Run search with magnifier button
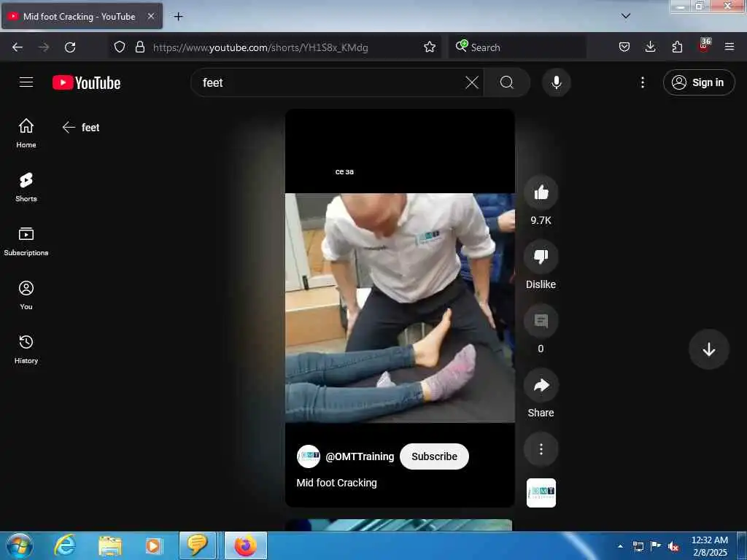Screen dimensions: 747x560 tap(507, 82)
